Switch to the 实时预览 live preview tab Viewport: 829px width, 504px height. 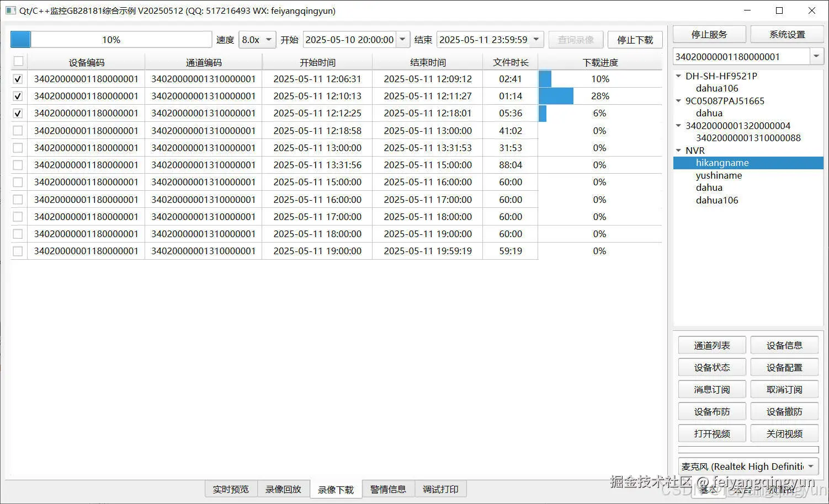pos(231,489)
